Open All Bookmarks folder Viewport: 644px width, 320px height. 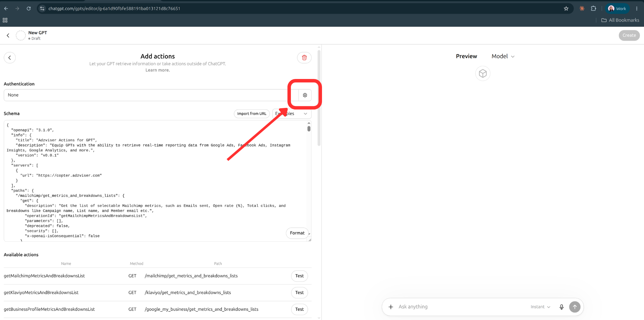620,20
